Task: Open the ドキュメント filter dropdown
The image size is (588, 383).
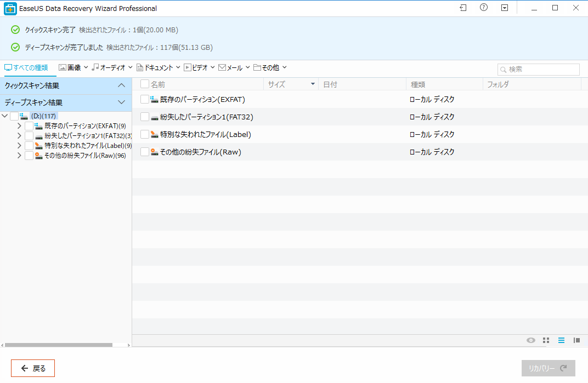Action: [158, 67]
